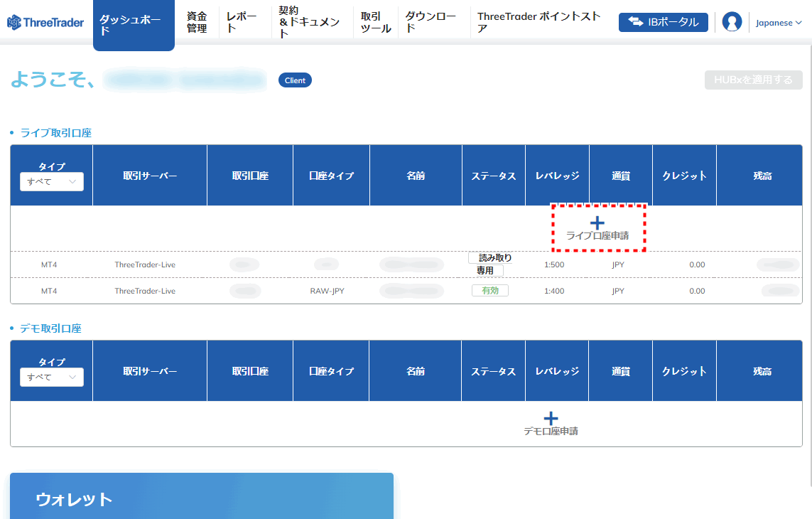Screen dimensions: 812x519
Task: Expand the type filter in demo accounts table
Action: click(x=52, y=377)
